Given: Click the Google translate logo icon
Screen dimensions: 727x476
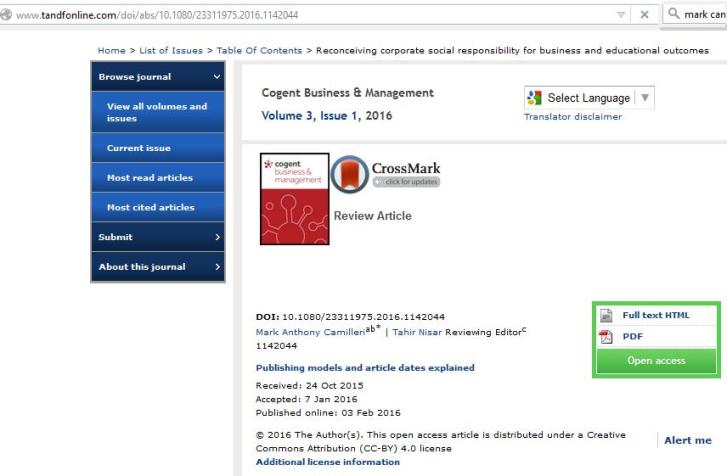Looking at the screenshot, I should pyautogui.click(x=534, y=98).
